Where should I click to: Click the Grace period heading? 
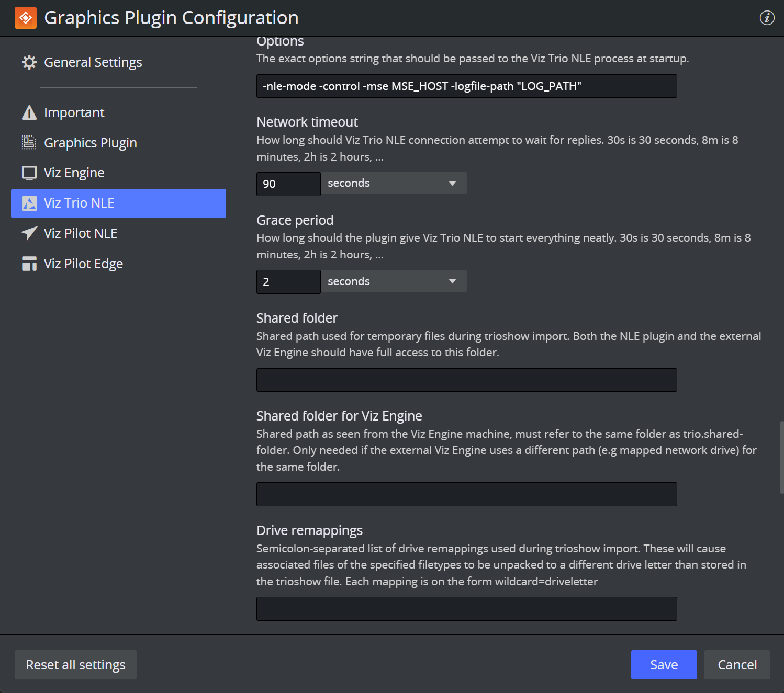click(295, 220)
